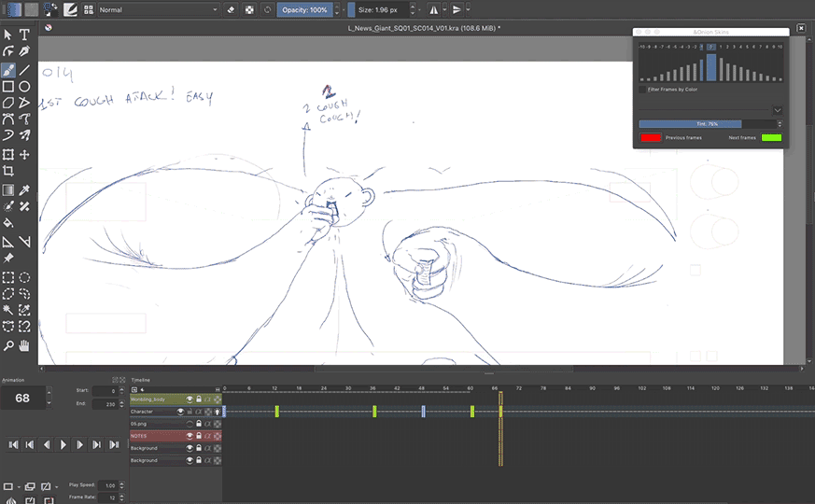Toggle onion skin lightbulb on Character layer

(217, 412)
